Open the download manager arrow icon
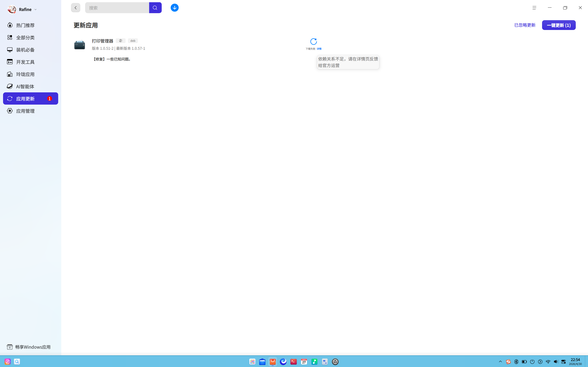The width and height of the screenshot is (588, 367). [174, 8]
